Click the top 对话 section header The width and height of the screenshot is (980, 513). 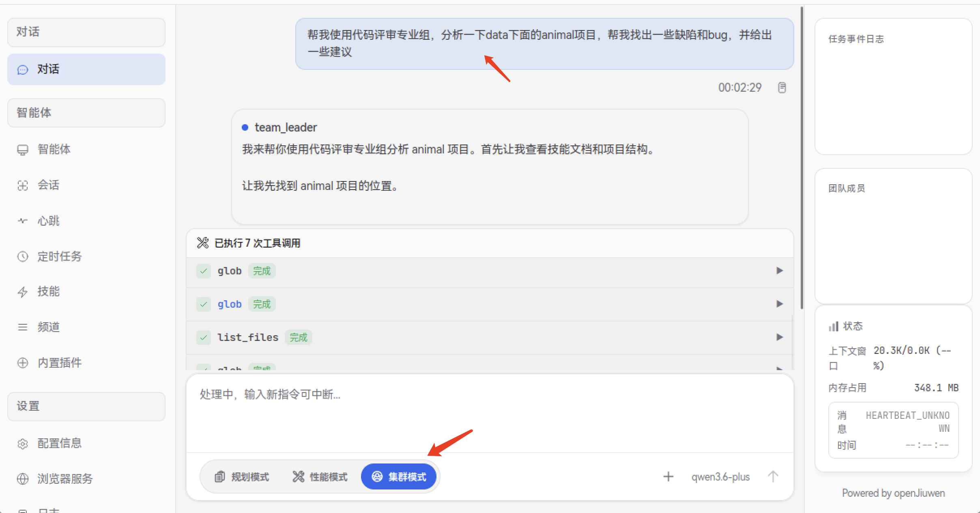pyautogui.click(x=86, y=32)
